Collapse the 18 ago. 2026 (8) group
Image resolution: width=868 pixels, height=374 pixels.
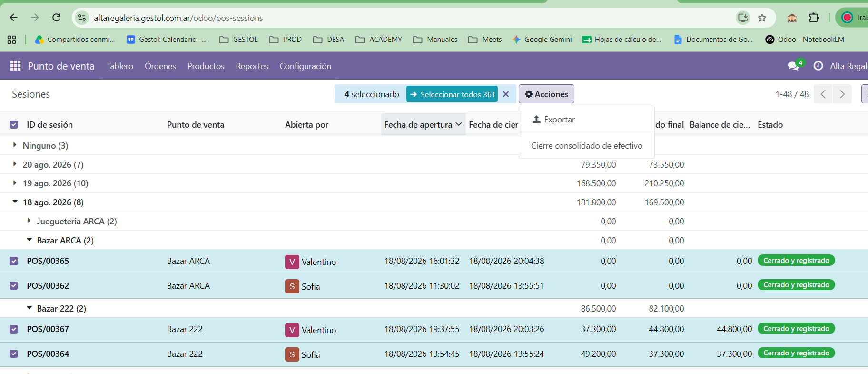[x=53, y=202]
